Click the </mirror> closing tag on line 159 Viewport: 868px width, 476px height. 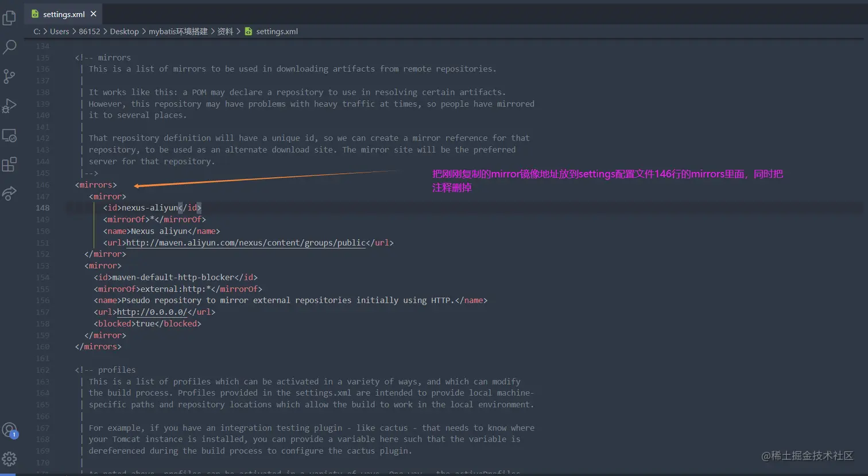click(x=105, y=335)
